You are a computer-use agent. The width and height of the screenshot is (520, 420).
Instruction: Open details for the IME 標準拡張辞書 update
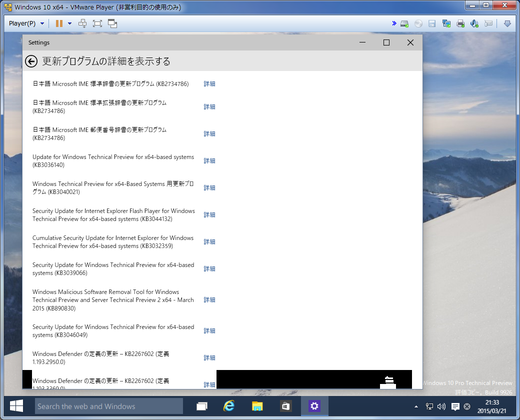209,107
